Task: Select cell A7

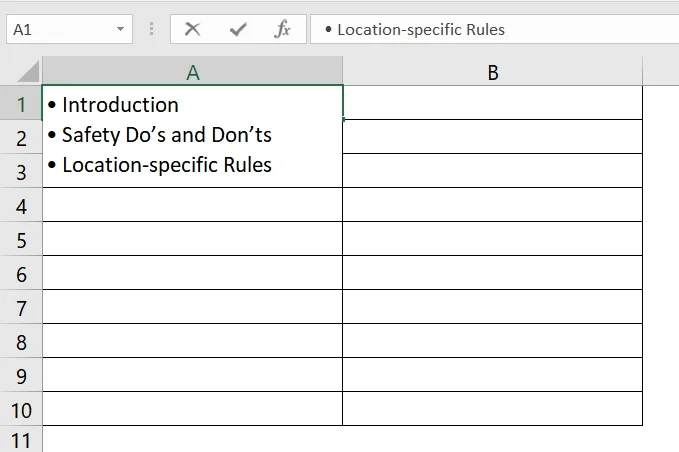Action: [x=193, y=307]
